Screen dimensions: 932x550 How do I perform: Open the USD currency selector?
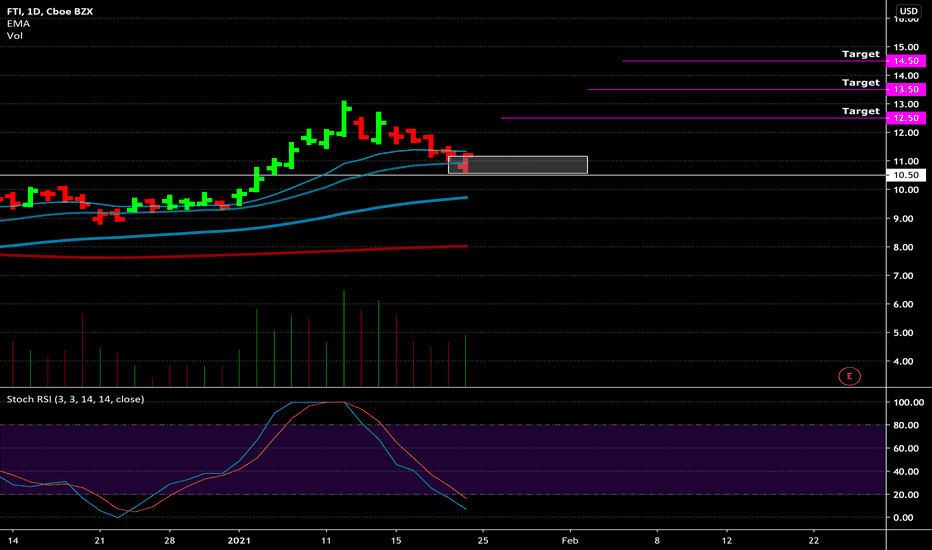pyautogui.click(x=908, y=11)
